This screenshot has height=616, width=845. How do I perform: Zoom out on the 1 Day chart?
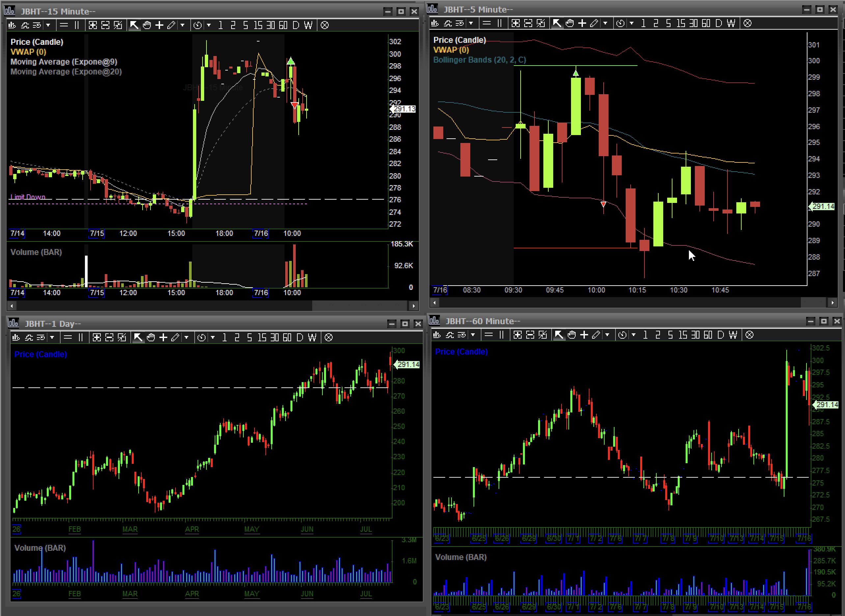click(109, 337)
